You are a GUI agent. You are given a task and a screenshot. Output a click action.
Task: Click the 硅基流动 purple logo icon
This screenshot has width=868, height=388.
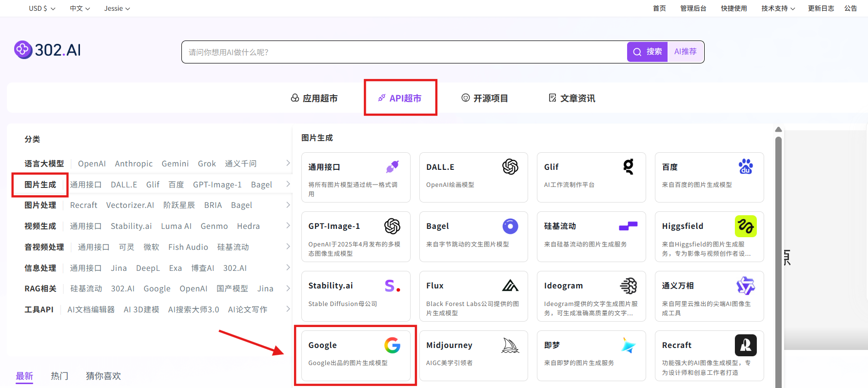click(x=628, y=226)
